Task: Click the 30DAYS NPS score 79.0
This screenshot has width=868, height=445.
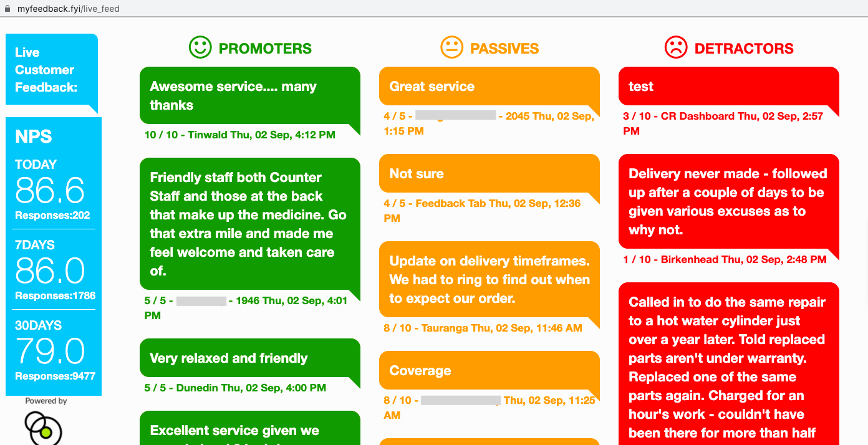Action: click(50, 351)
